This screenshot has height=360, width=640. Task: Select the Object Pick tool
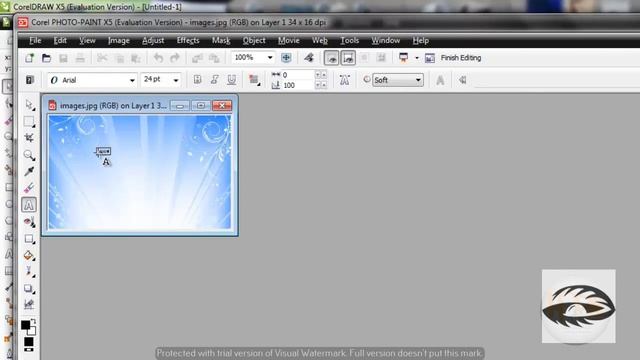click(29, 105)
